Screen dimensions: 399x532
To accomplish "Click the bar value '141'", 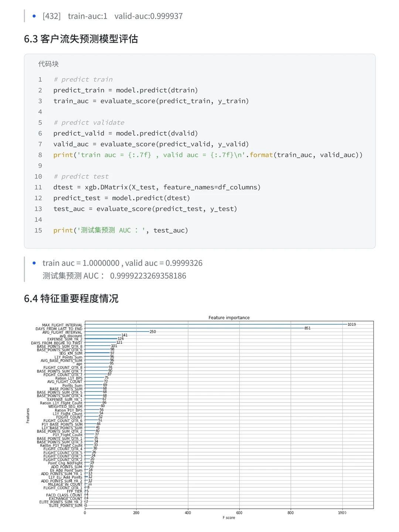I will pos(125,335).
